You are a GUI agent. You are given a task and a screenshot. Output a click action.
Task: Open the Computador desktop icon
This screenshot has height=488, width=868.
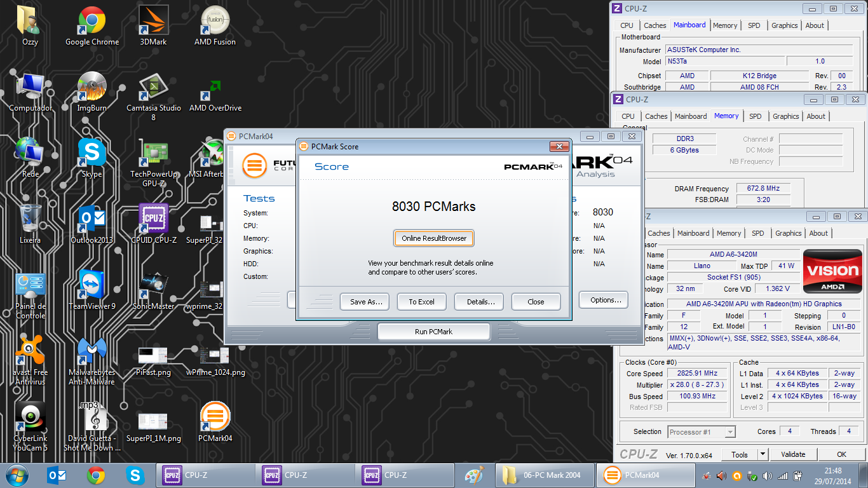coord(31,92)
